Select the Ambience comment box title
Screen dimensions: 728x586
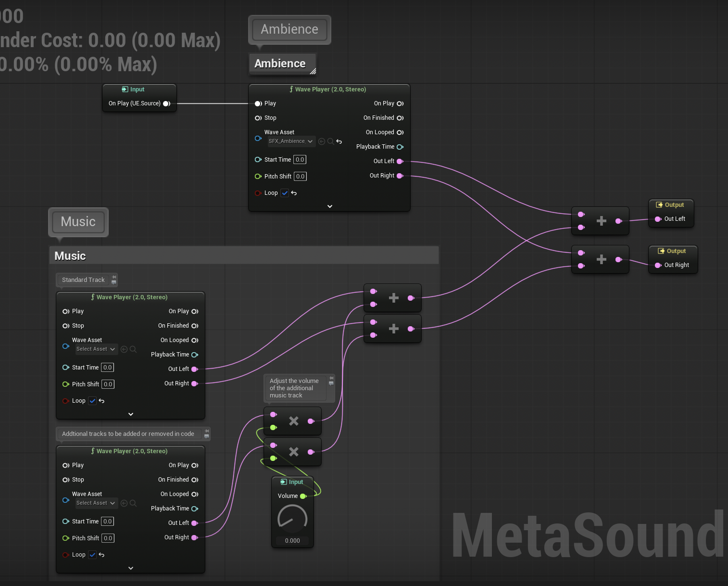point(280,64)
